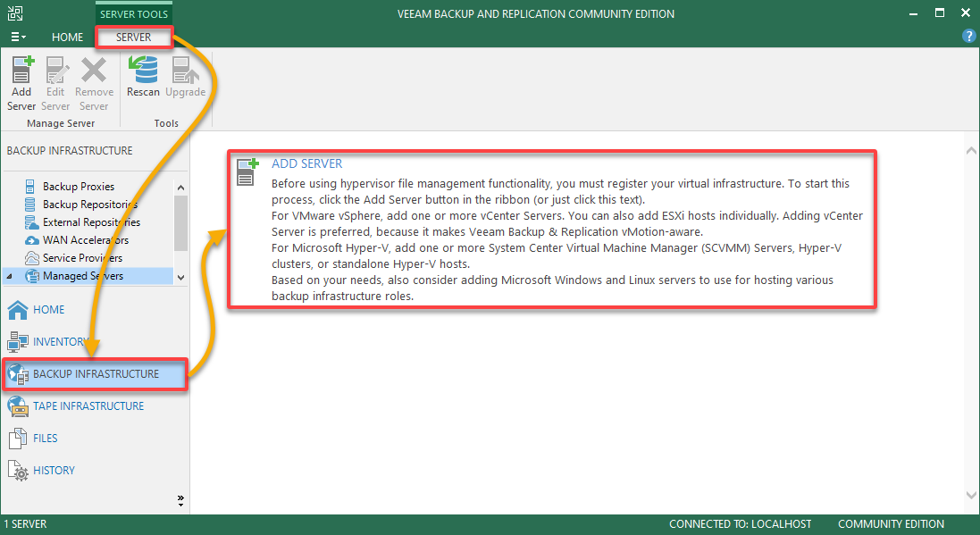Expand navigation pane options chevron
Screen dimensions: 980x535
[180, 500]
